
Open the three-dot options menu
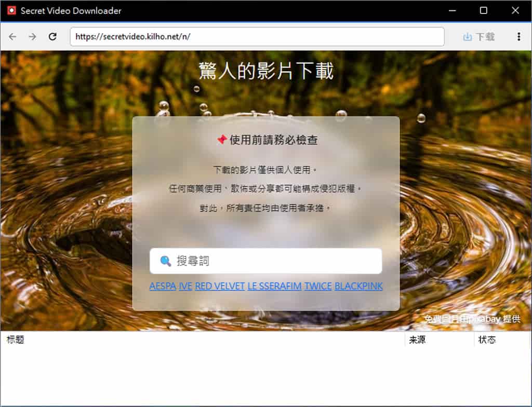(518, 37)
